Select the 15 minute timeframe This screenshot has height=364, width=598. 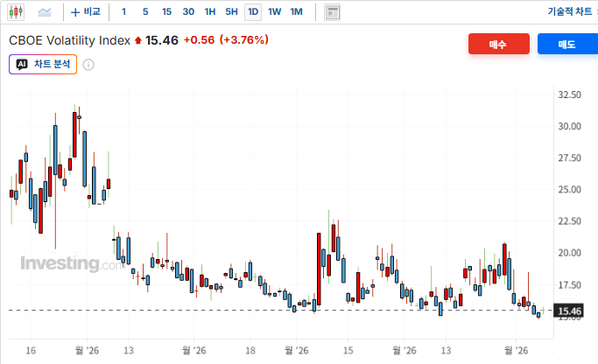(166, 12)
